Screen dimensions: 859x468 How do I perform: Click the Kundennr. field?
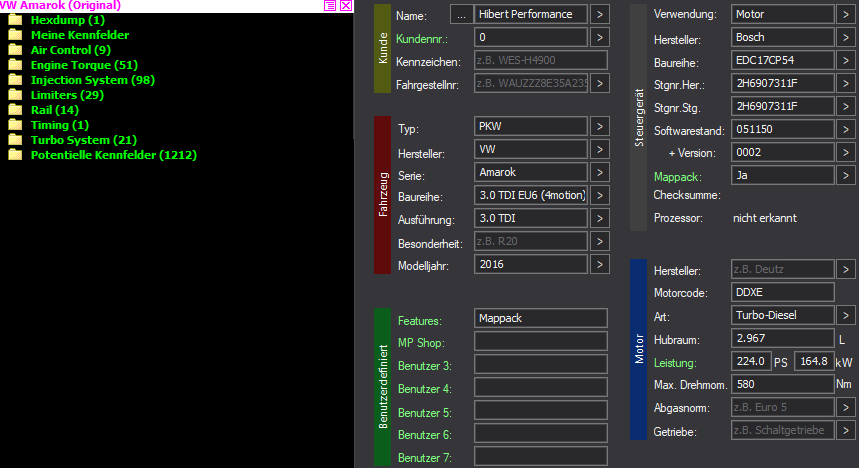(531, 37)
